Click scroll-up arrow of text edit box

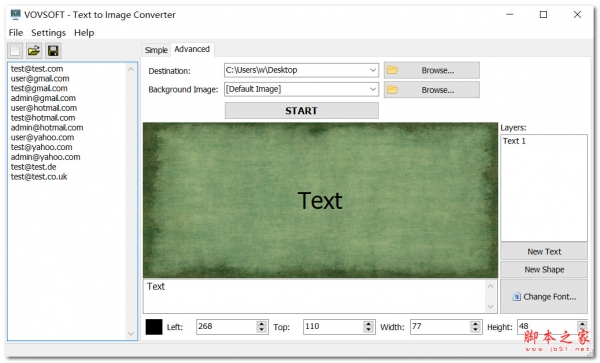[491, 286]
